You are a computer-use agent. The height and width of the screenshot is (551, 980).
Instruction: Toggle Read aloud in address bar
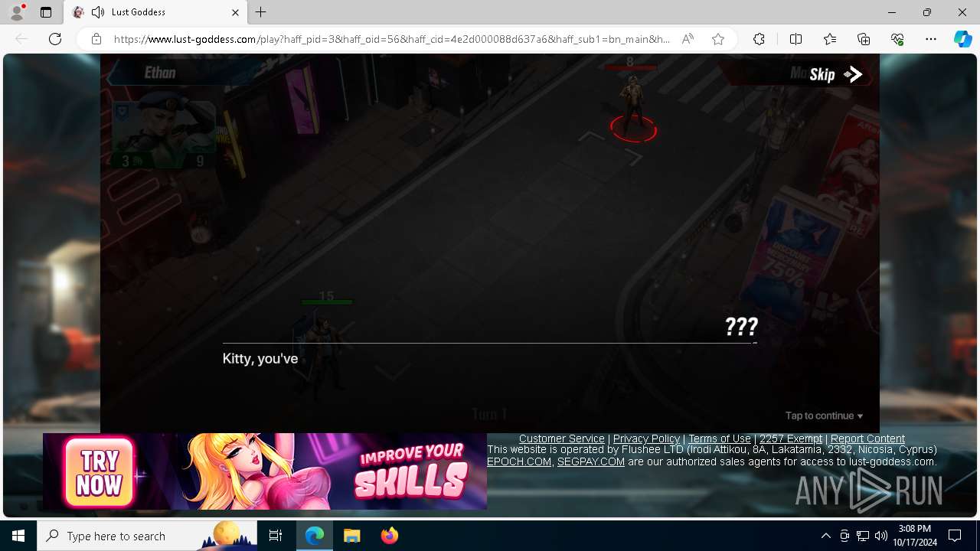[x=688, y=39]
